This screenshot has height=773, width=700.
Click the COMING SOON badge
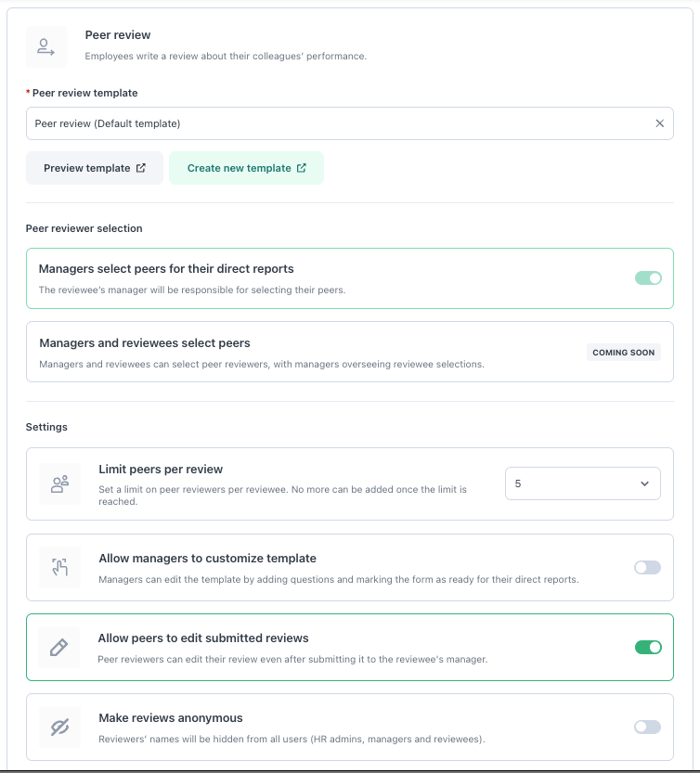pyautogui.click(x=624, y=353)
